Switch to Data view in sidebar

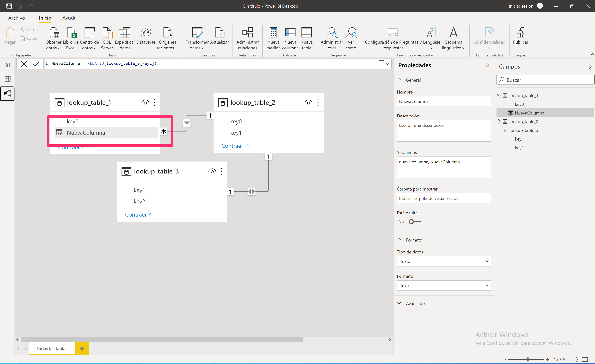tap(7, 79)
